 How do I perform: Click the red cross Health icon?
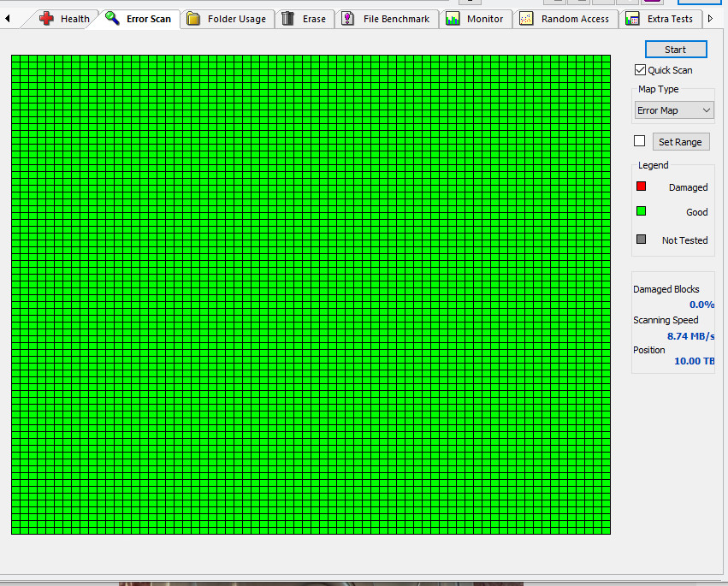pyautogui.click(x=46, y=19)
